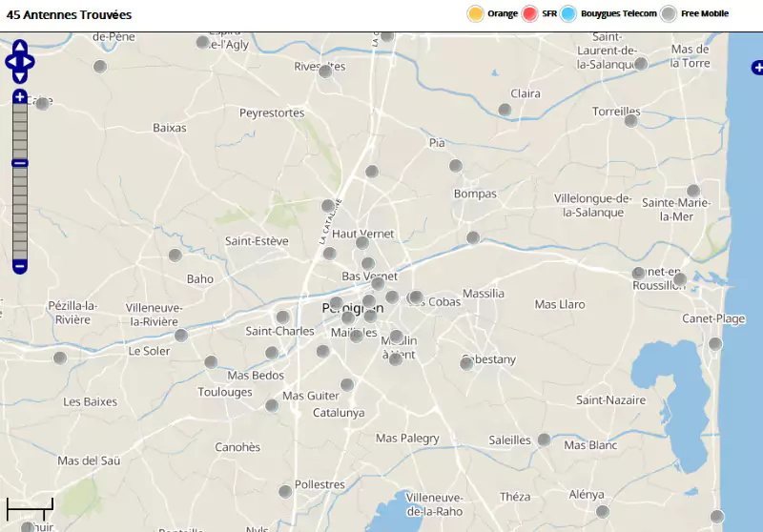Screen dimensions: 763x532
Task: Select the Orange operator yellow circle
Action: pos(475,13)
